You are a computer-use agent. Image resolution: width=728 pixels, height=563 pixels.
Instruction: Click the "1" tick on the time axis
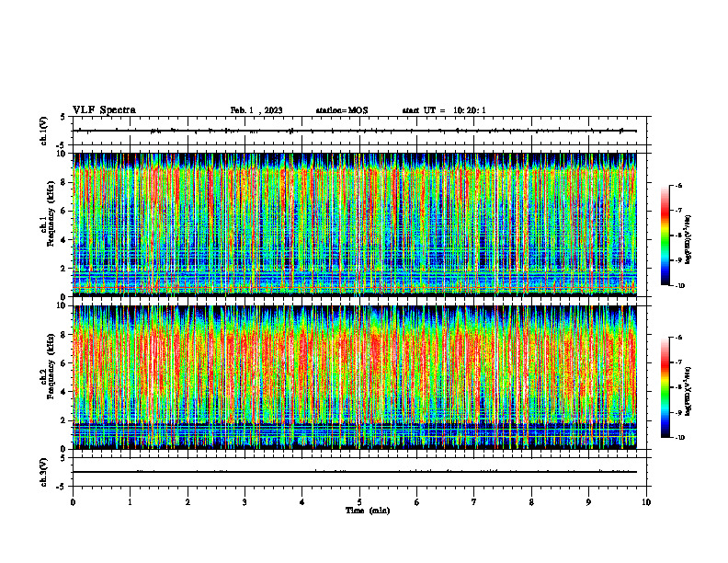coord(130,502)
